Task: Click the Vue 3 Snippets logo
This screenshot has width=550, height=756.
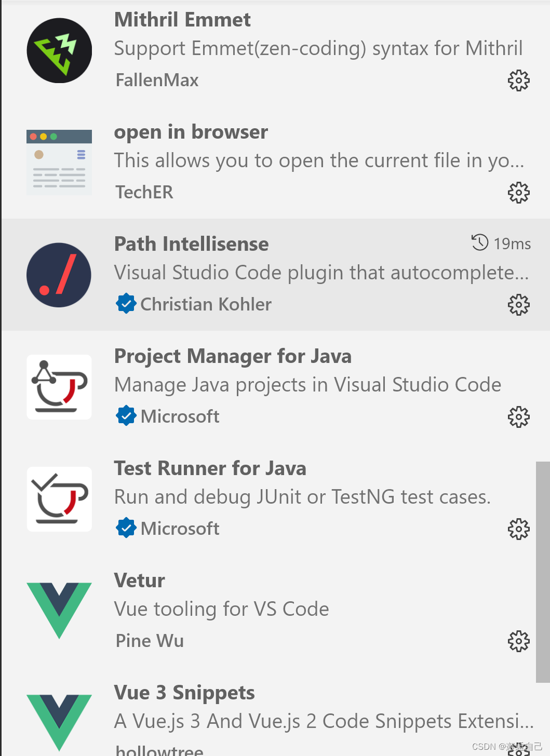Action: [59, 722]
